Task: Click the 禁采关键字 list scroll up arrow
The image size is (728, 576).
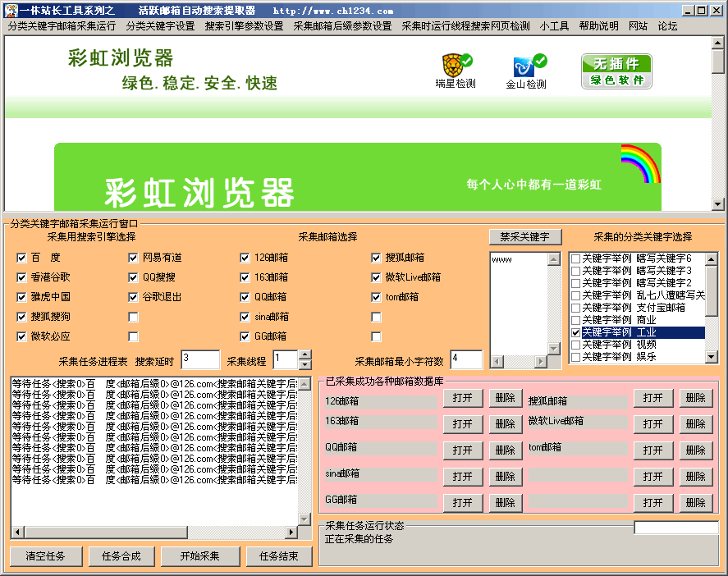Action: (553, 259)
